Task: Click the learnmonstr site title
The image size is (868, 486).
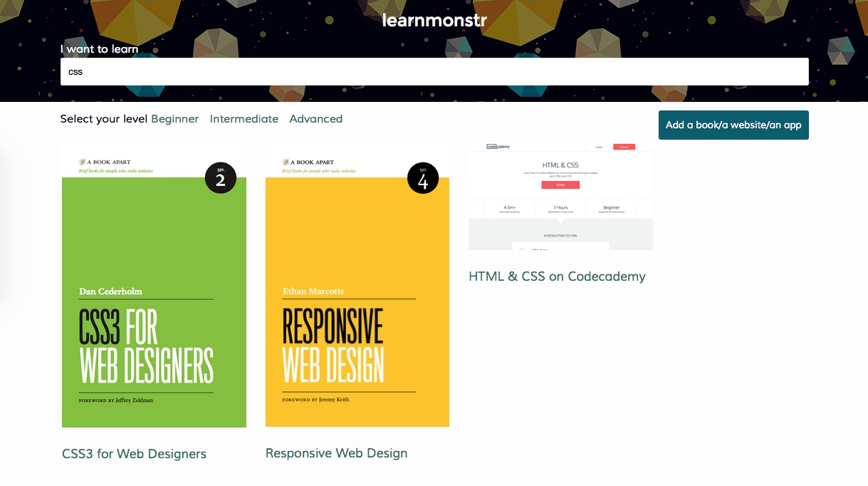Action: 434,20
